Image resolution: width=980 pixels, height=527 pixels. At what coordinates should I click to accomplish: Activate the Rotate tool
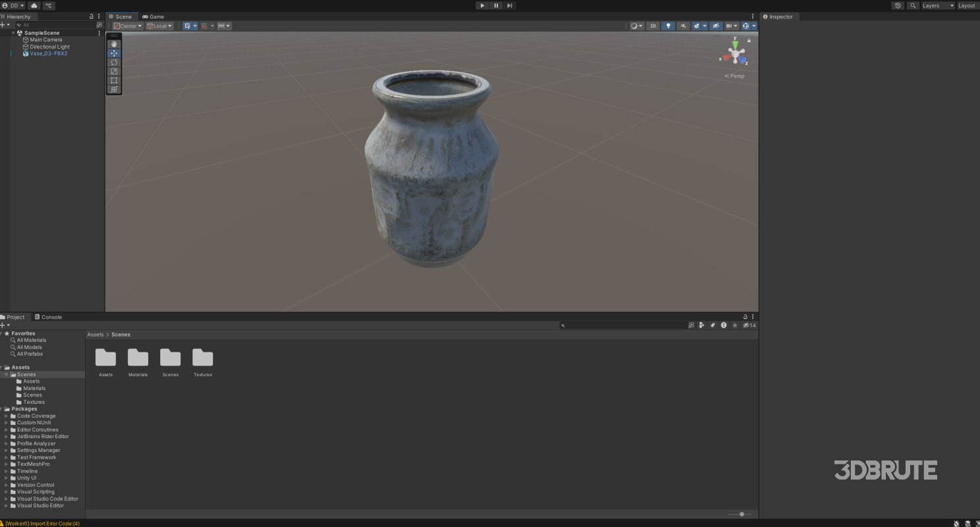pos(113,62)
